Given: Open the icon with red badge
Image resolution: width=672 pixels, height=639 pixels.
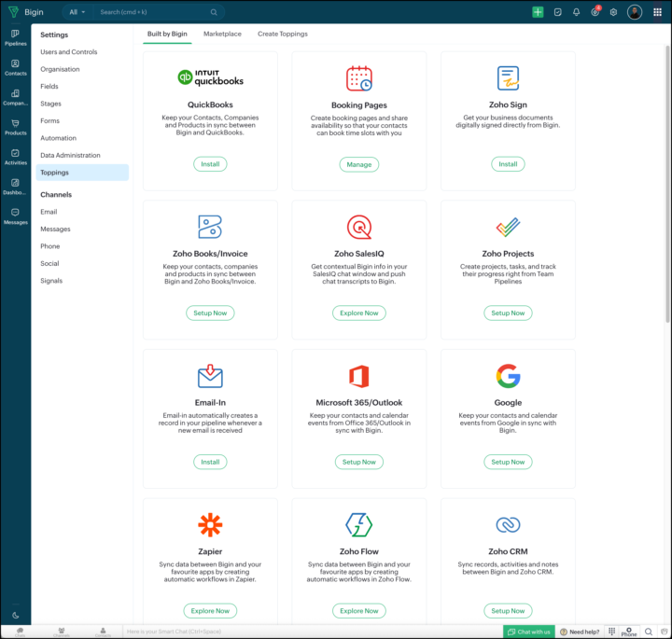Looking at the screenshot, I should point(595,11).
